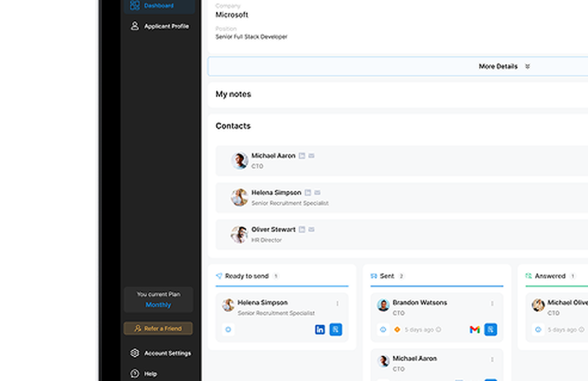The width and height of the screenshot is (588, 381).
Task: Open three-dot menu on Michael Aaron Sent card
Action: [492, 359]
